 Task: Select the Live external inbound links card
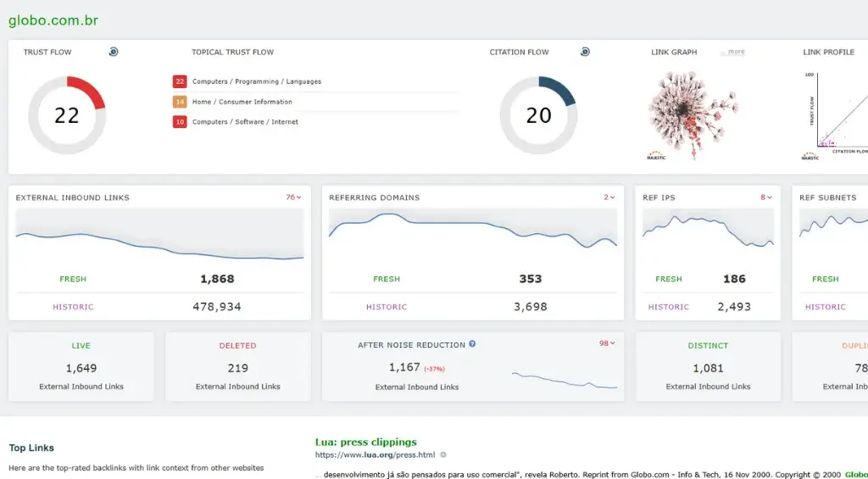81,366
